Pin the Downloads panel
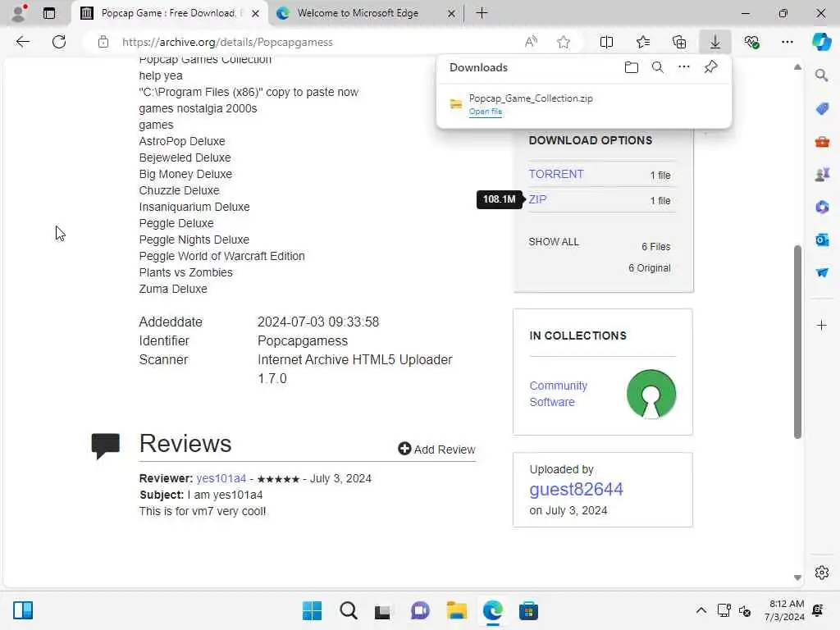 click(x=710, y=67)
